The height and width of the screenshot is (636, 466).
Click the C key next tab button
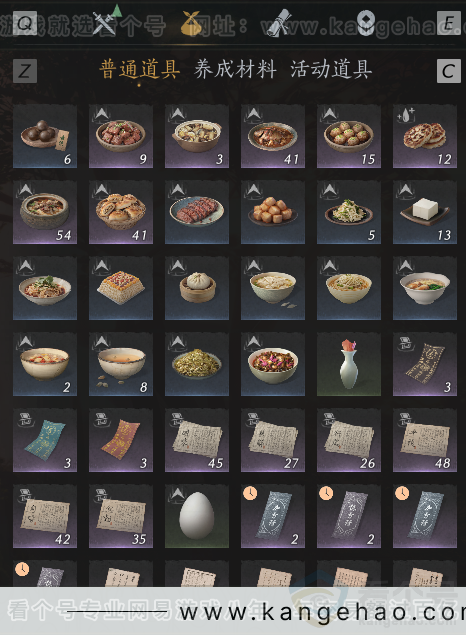[449, 71]
